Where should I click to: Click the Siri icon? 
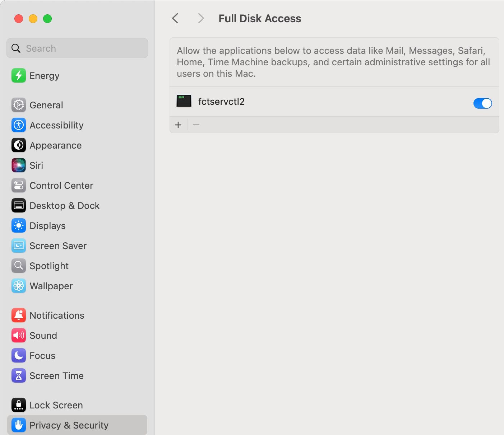click(x=19, y=165)
